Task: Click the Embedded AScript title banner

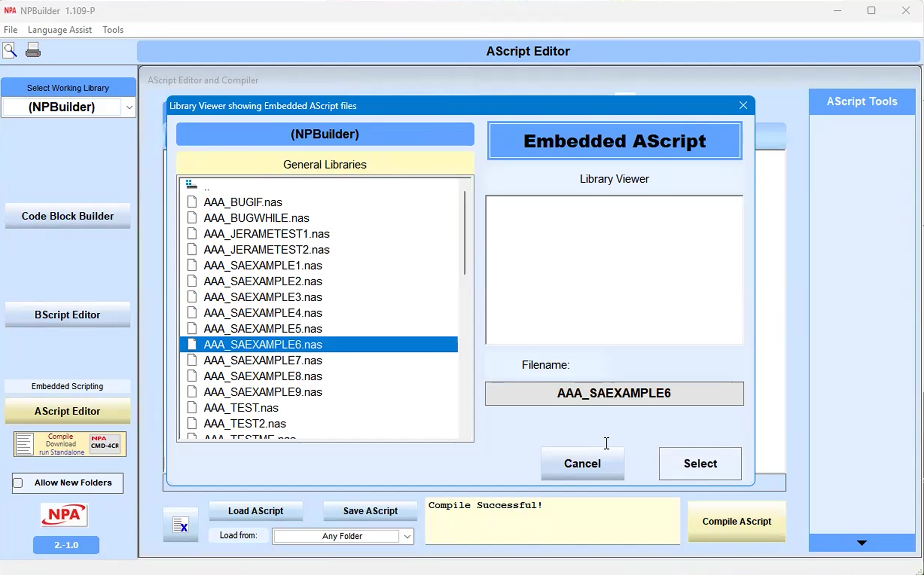Action: [614, 141]
